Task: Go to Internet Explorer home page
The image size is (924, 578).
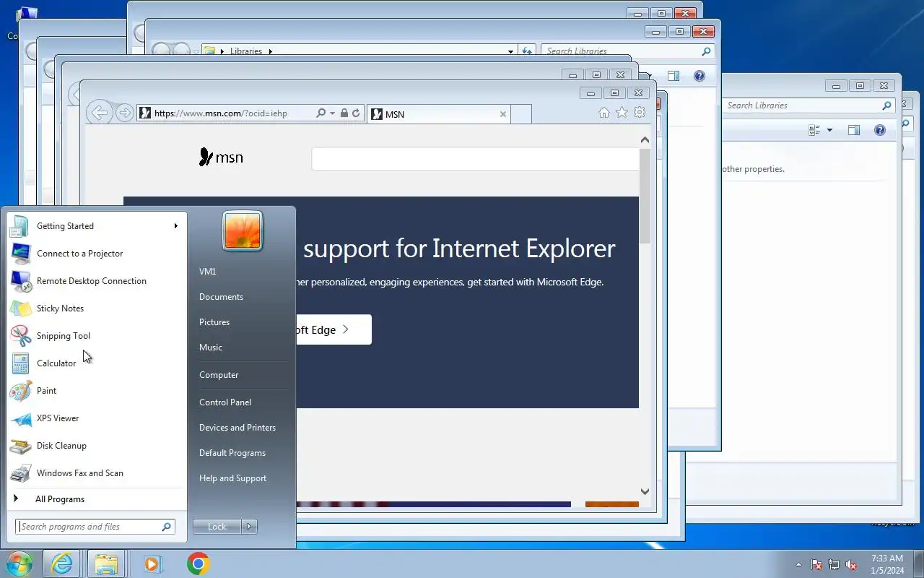Action: point(604,113)
